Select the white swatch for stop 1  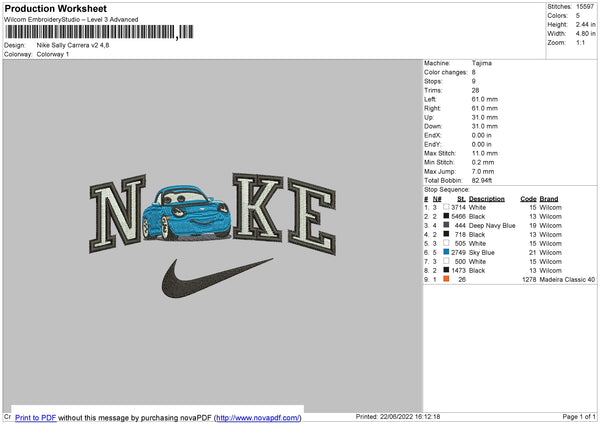[446, 207]
